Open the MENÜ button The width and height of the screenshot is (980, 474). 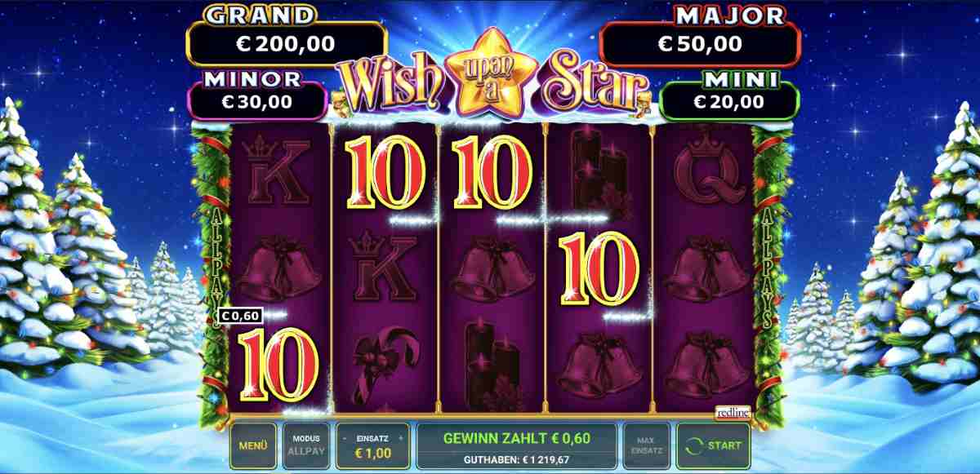pyautogui.click(x=253, y=446)
